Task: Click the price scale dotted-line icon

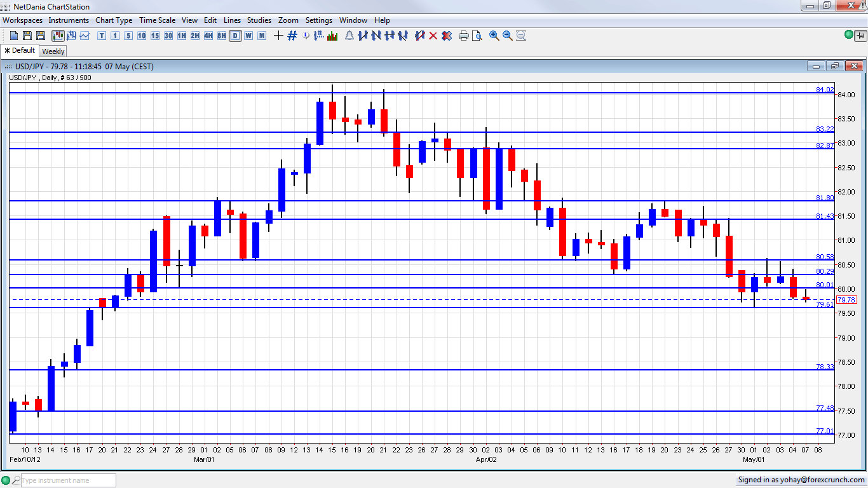Action: (x=319, y=36)
